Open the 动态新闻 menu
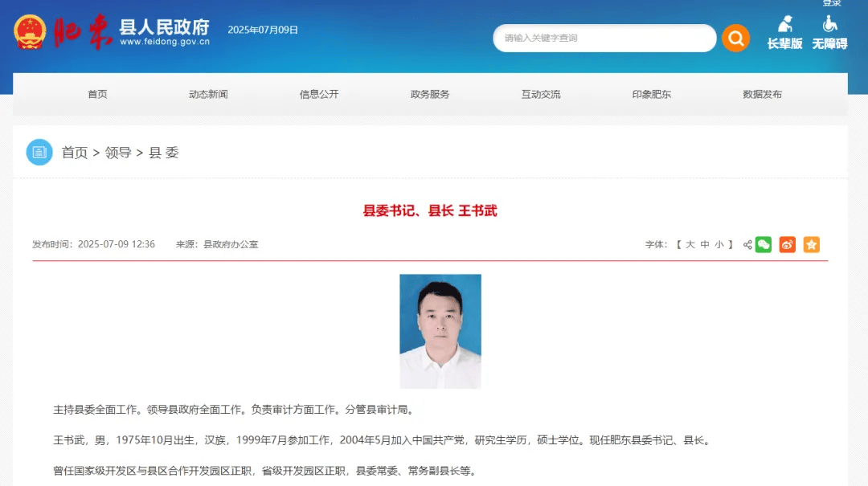This screenshot has height=486, width=868. 207,93
